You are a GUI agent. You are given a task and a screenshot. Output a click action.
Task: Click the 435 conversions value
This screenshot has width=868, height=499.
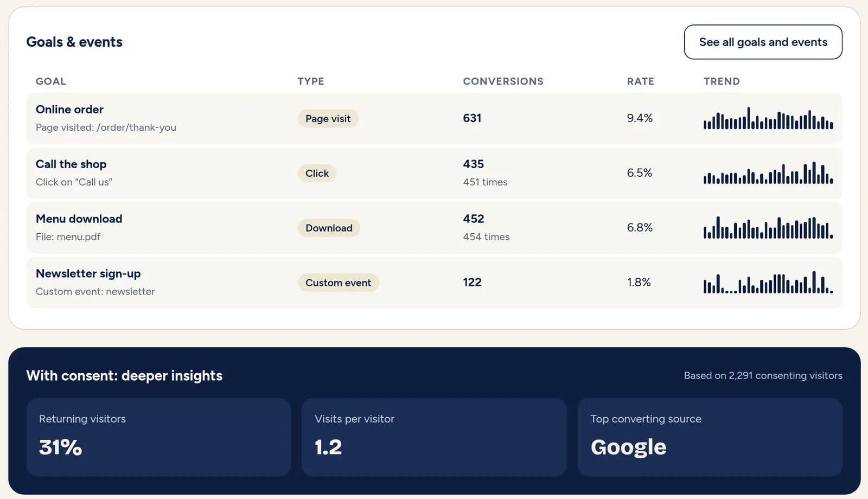click(473, 164)
